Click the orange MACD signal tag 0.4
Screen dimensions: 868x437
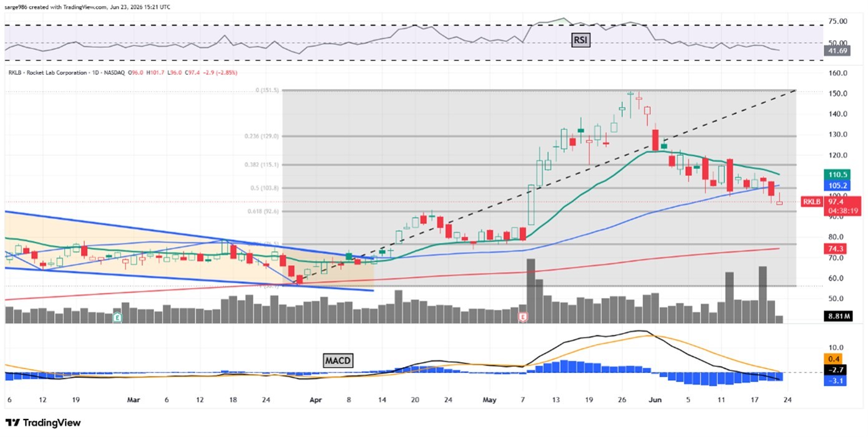834,359
